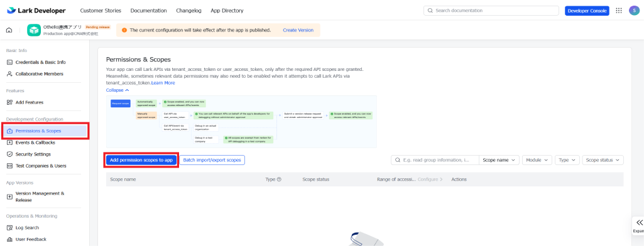This screenshot has width=644, height=246.
Task: Click the Scope status column header
Action: (x=316, y=179)
